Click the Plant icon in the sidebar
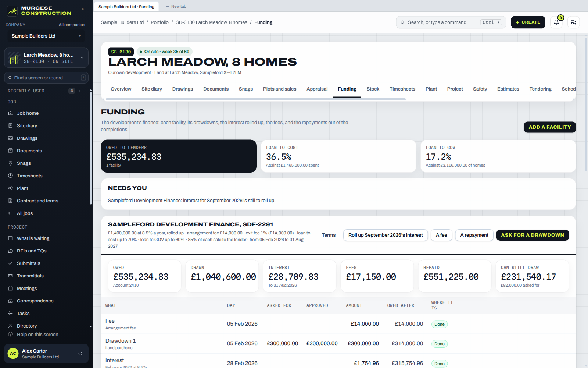 [x=10, y=188]
